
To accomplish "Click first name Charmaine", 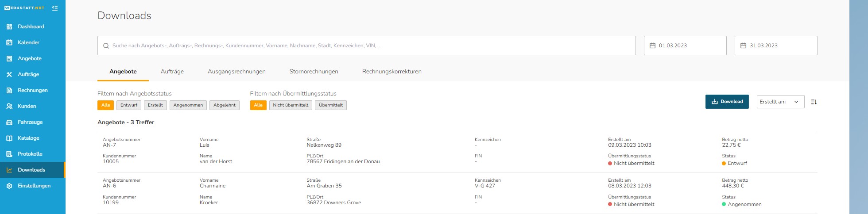I will 213,186.
